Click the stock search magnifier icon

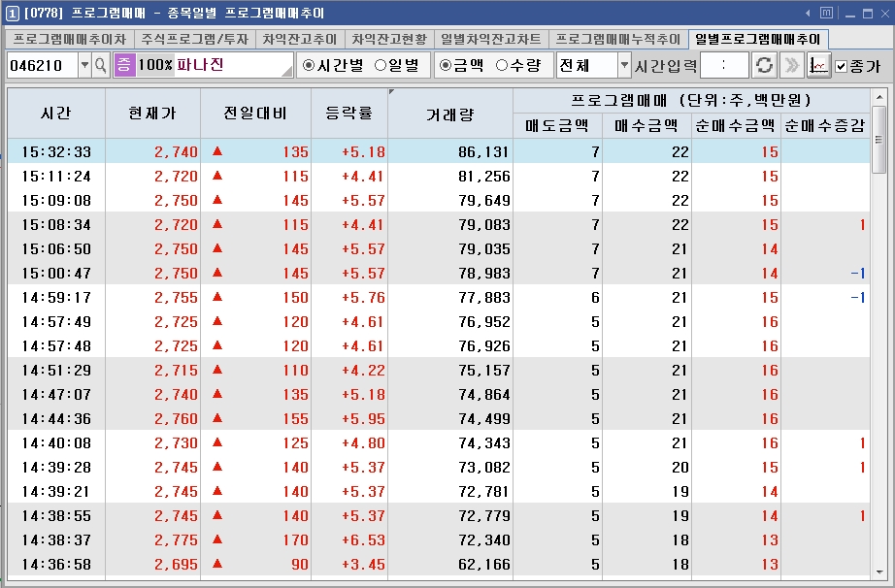coord(100,65)
